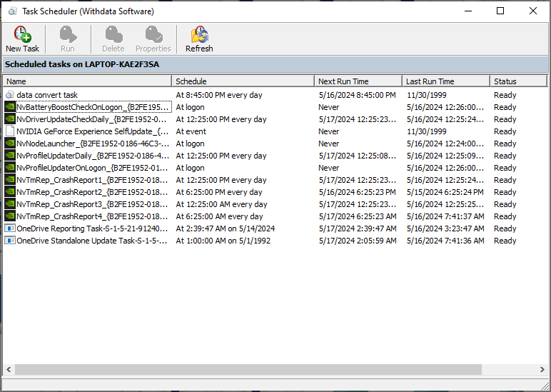
Task: Sort by Last Run Time column
Action: point(445,81)
